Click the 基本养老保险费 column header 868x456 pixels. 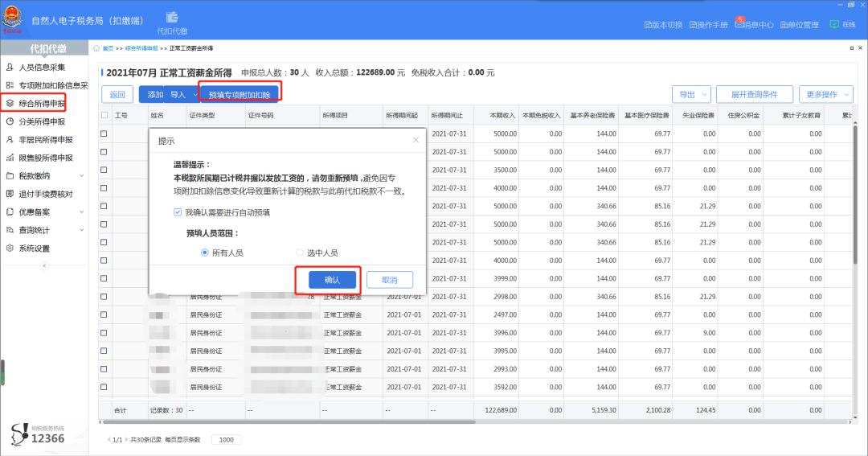592,115
